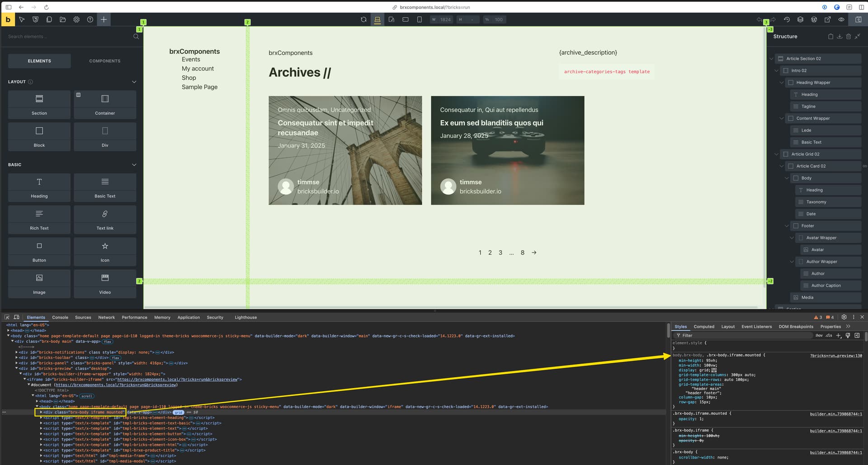The image size is (868, 465).
Task: Open the Lighthouse tab in DevTools
Action: coord(245,317)
